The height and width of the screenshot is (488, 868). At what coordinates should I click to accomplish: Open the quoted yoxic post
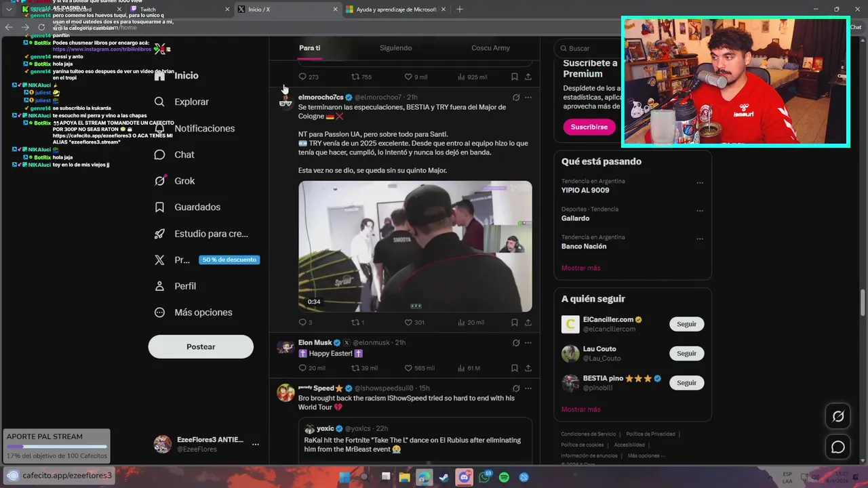coord(415,441)
